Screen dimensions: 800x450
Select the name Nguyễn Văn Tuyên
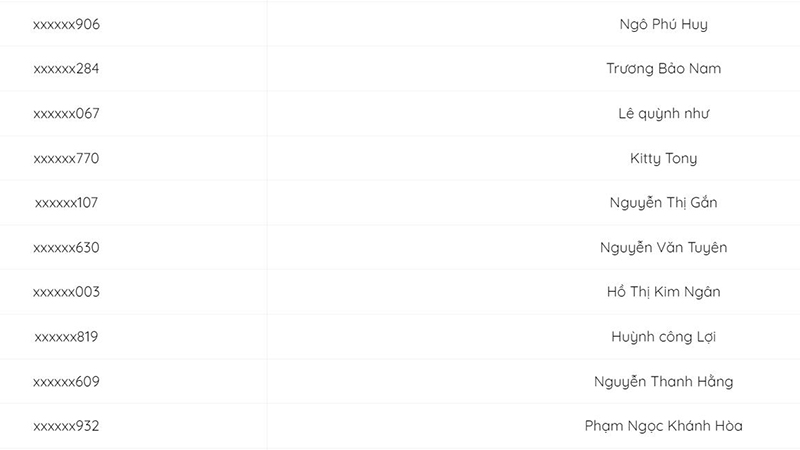pyautogui.click(x=663, y=247)
